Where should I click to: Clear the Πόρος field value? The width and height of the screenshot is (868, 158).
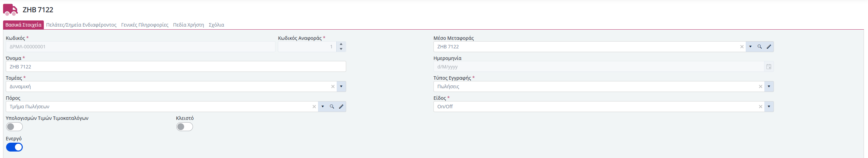click(x=314, y=107)
